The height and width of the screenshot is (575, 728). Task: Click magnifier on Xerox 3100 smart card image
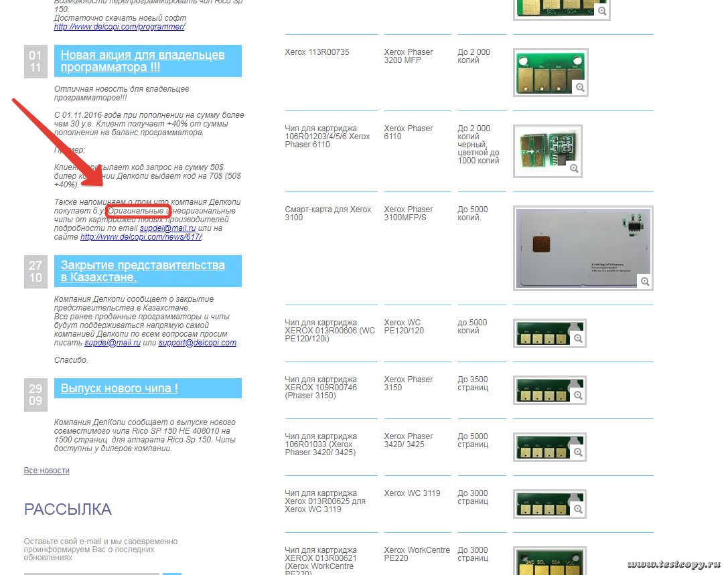(x=645, y=282)
